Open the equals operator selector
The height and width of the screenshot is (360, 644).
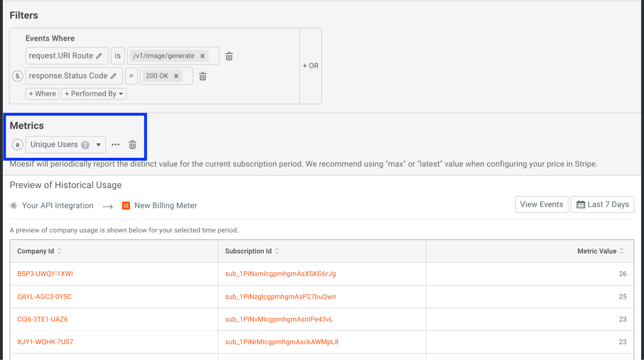tap(131, 76)
